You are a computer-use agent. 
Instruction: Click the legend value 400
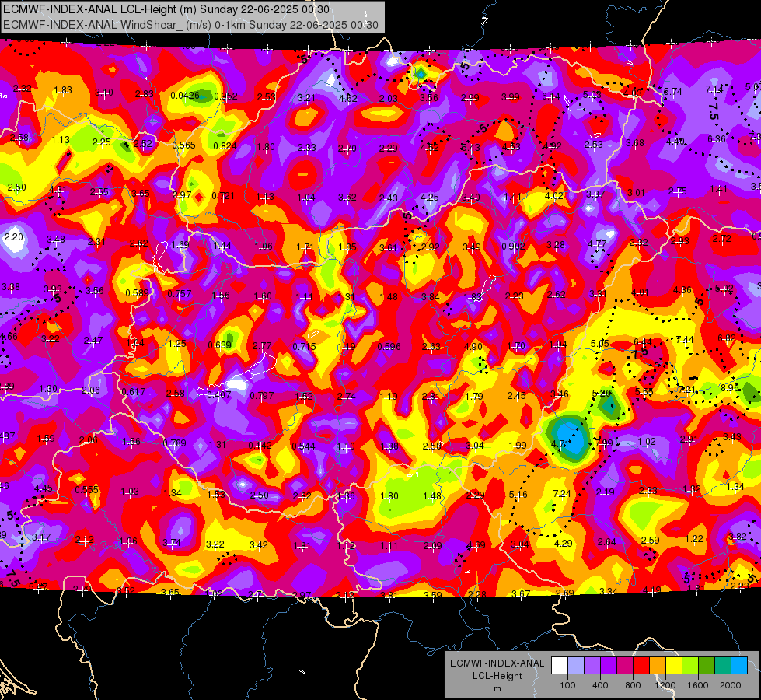pos(600,685)
